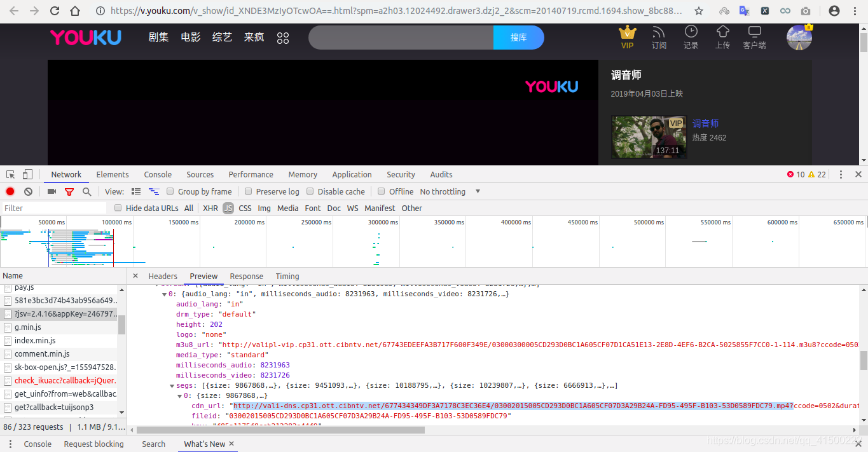Open the 调音师 video thumbnail

point(649,137)
